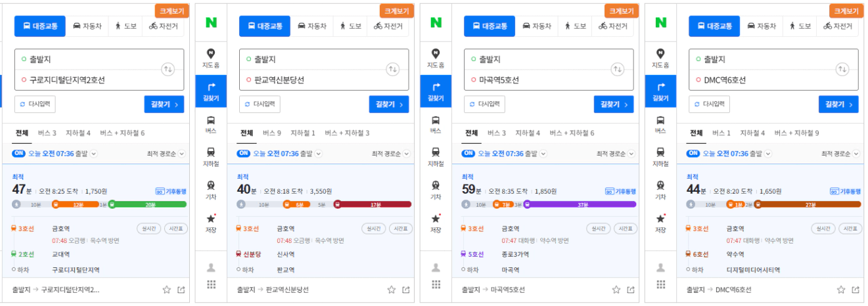Select 대중교통 mode in the 구로디지털단지역2호선 panel

point(39,26)
